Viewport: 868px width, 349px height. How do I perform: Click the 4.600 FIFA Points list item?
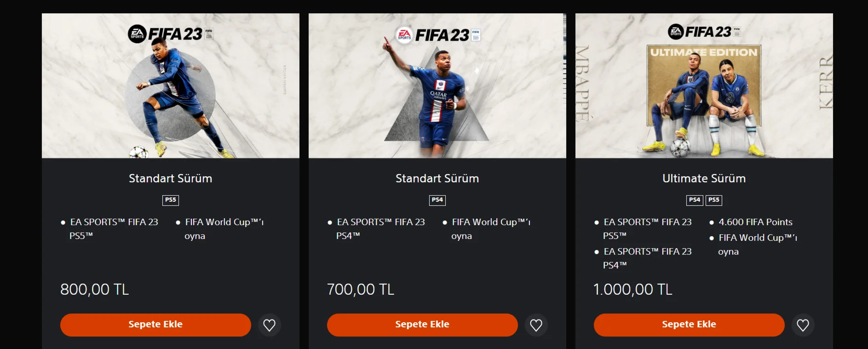(x=755, y=222)
